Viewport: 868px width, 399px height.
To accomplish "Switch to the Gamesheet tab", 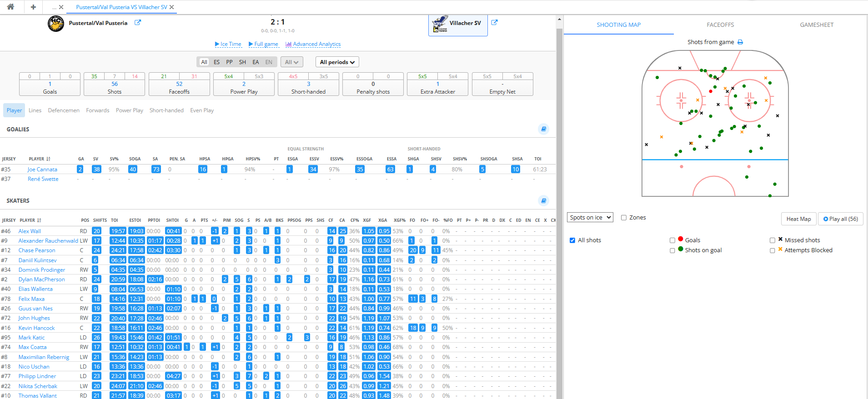I will point(816,25).
